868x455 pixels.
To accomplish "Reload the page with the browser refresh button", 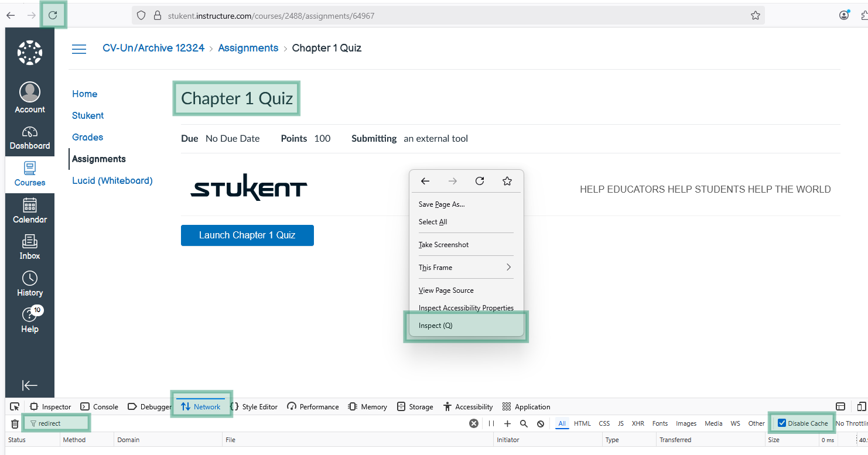I will click(x=53, y=15).
